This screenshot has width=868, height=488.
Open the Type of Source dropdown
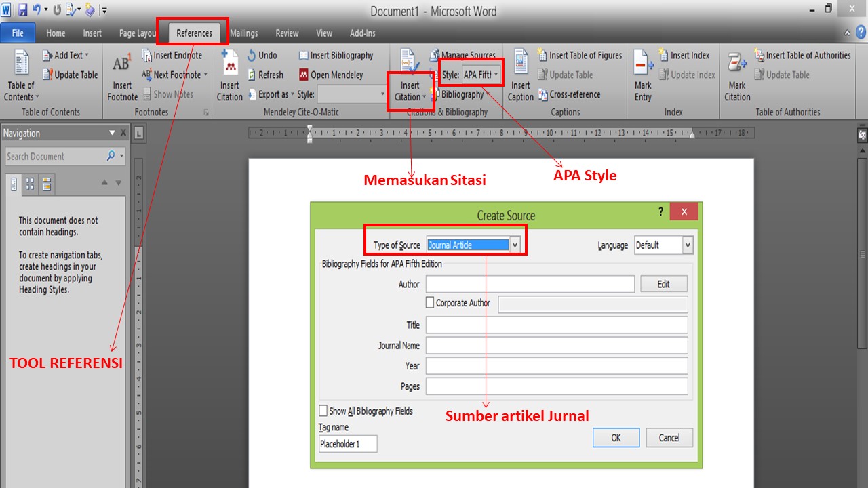click(x=516, y=245)
